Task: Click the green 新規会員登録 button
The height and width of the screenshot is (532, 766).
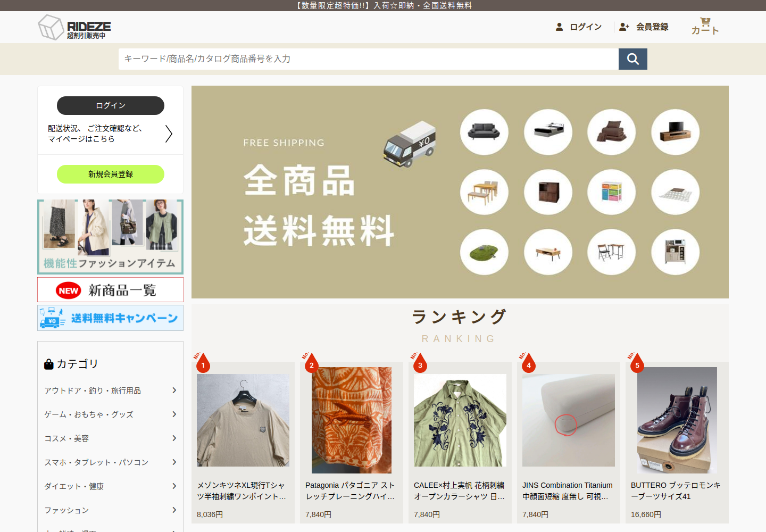Action: [111, 174]
